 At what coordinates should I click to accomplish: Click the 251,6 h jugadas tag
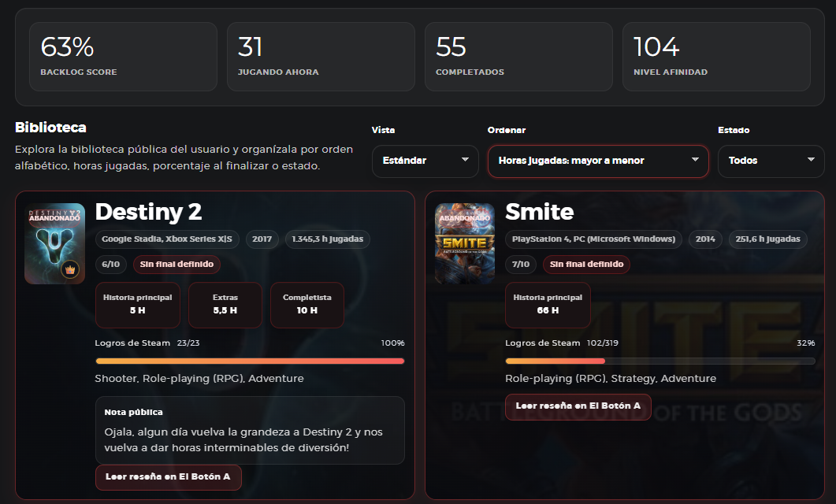(767, 239)
